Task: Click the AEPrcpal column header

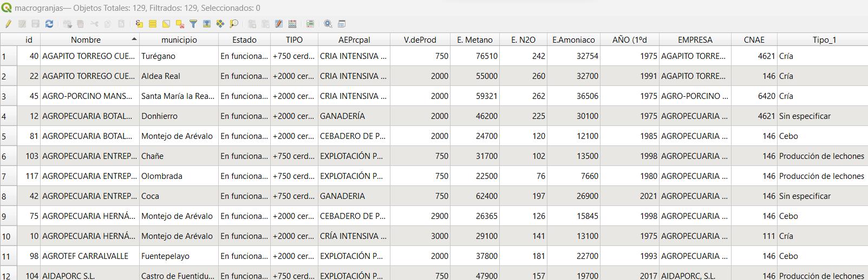Action: (354, 39)
